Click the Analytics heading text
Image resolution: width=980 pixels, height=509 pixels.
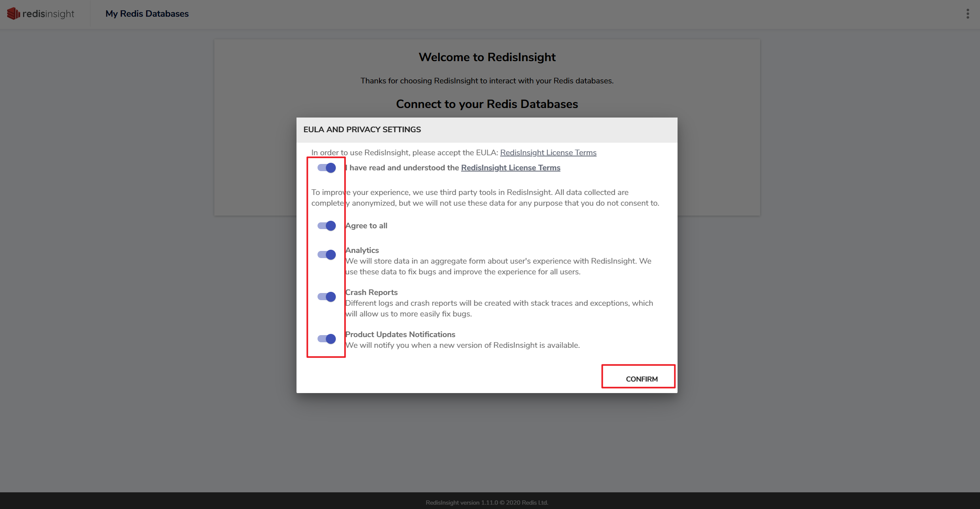[x=362, y=251]
